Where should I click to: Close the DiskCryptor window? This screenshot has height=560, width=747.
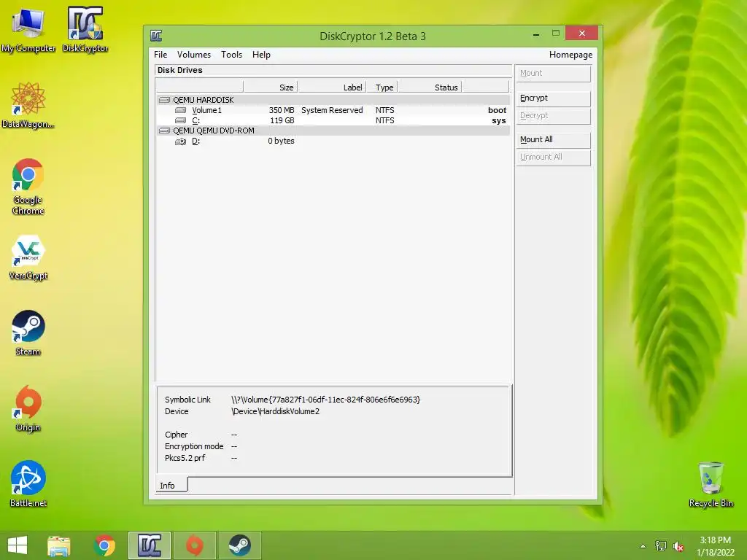click(581, 33)
